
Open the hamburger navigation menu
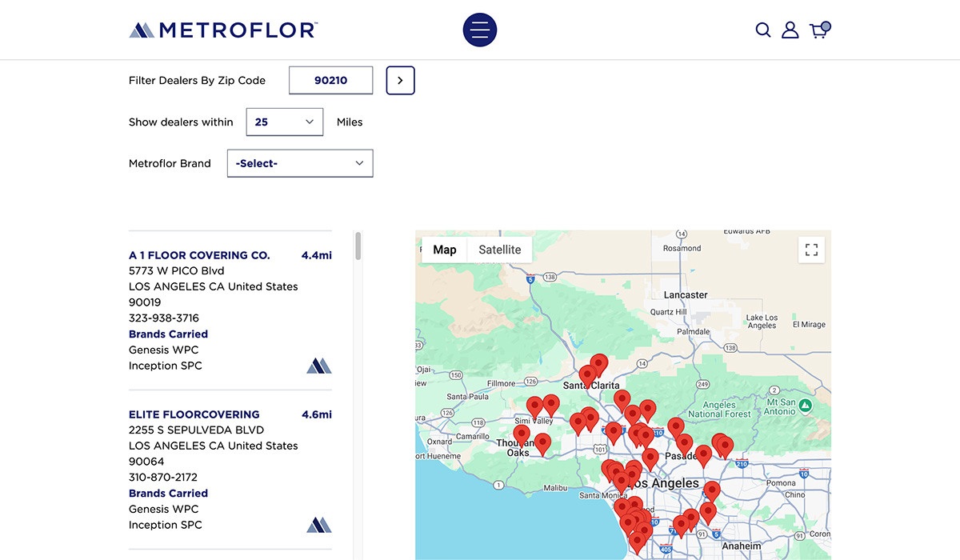point(480,30)
